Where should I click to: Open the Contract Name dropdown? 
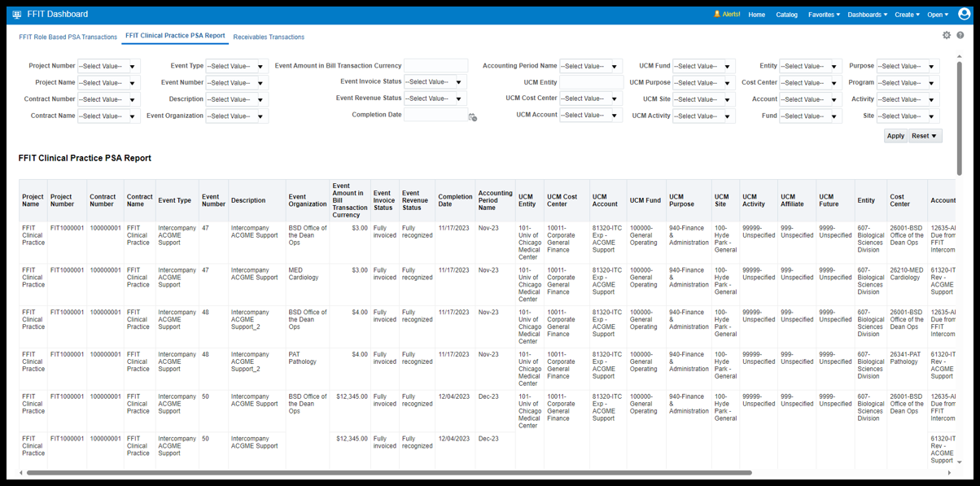tap(109, 116)
